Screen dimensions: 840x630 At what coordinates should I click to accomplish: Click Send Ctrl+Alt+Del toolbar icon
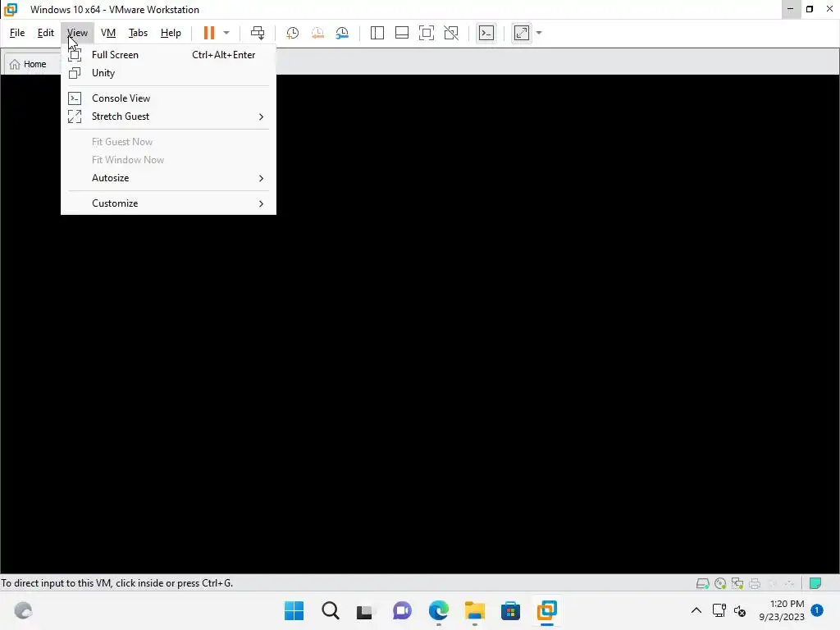tap(258, 33)
